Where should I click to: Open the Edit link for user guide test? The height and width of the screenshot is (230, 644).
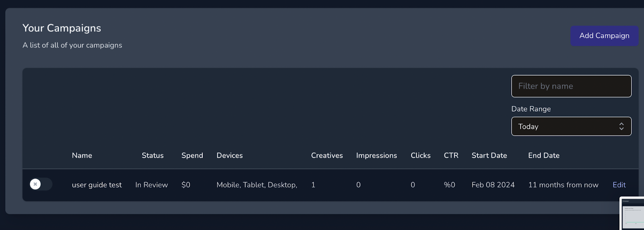click(619, 185)
